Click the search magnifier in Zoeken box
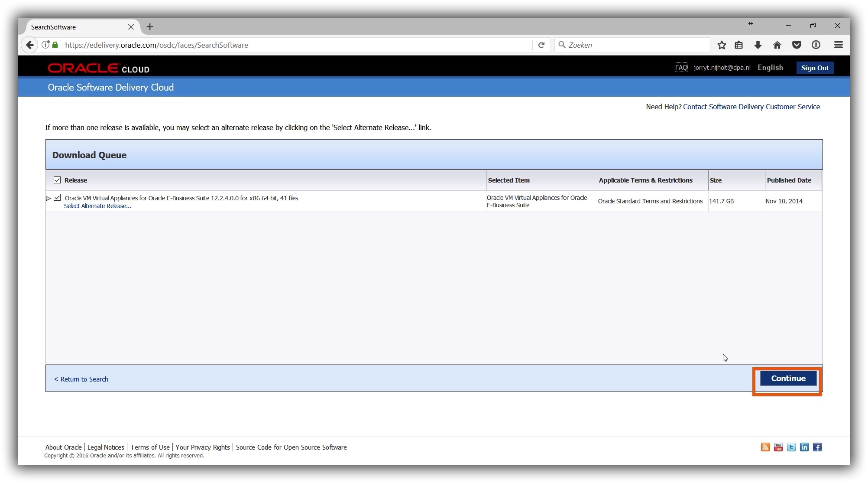The image size is (868, 483). (562, 45)
